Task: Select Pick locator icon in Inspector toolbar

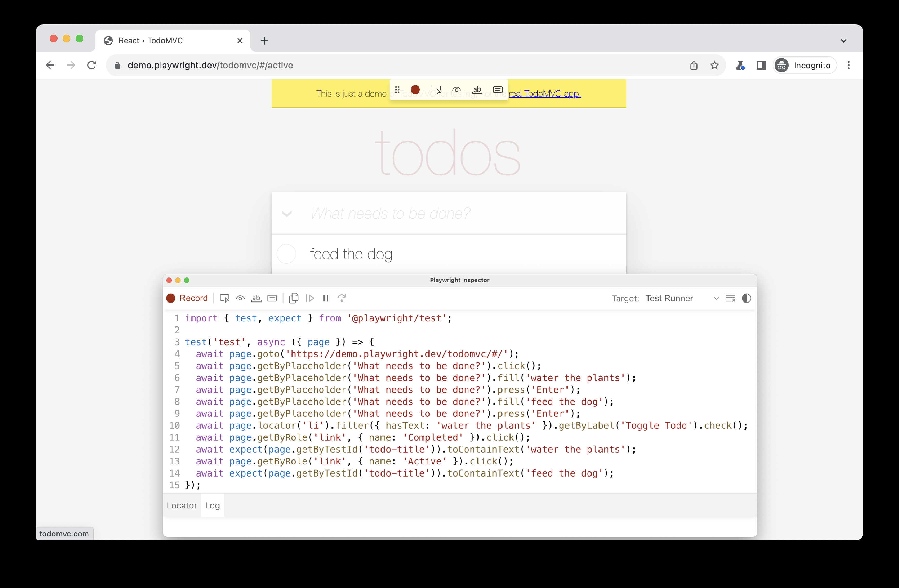Action: (x=224, y=298)
